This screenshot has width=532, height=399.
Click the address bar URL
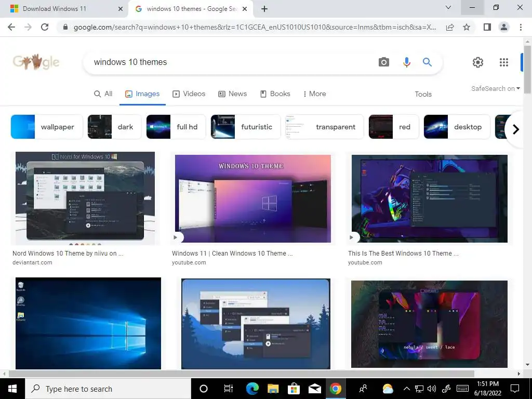255,27
